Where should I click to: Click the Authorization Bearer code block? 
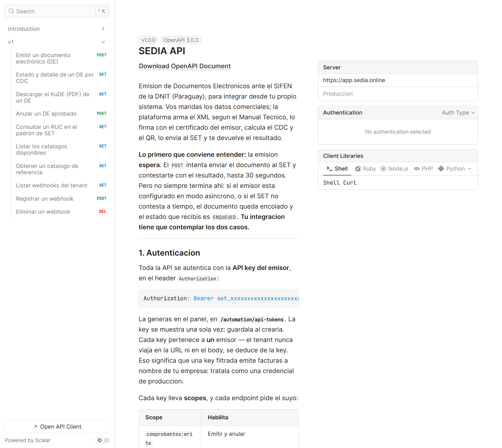pos(219,298)
